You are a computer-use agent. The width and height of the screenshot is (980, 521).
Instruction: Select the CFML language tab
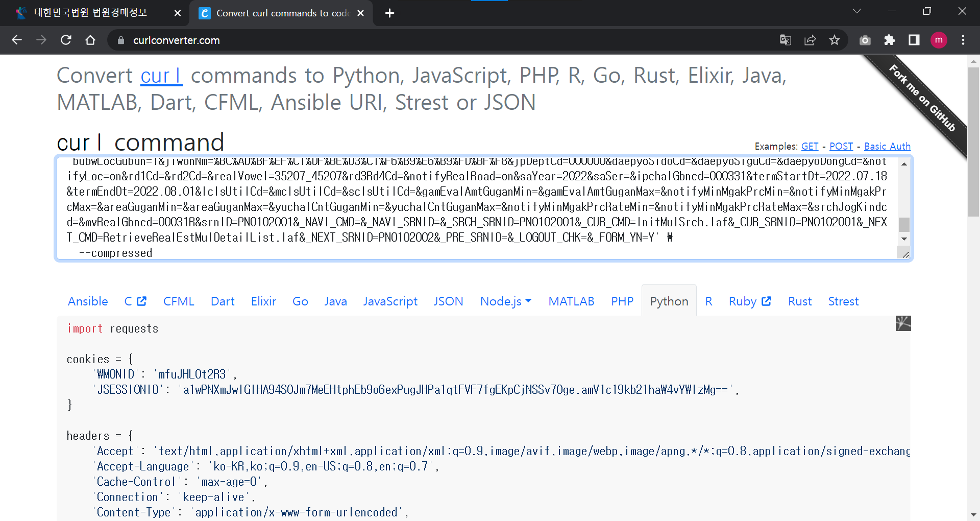pyautogui.click(x=179, y=301)
